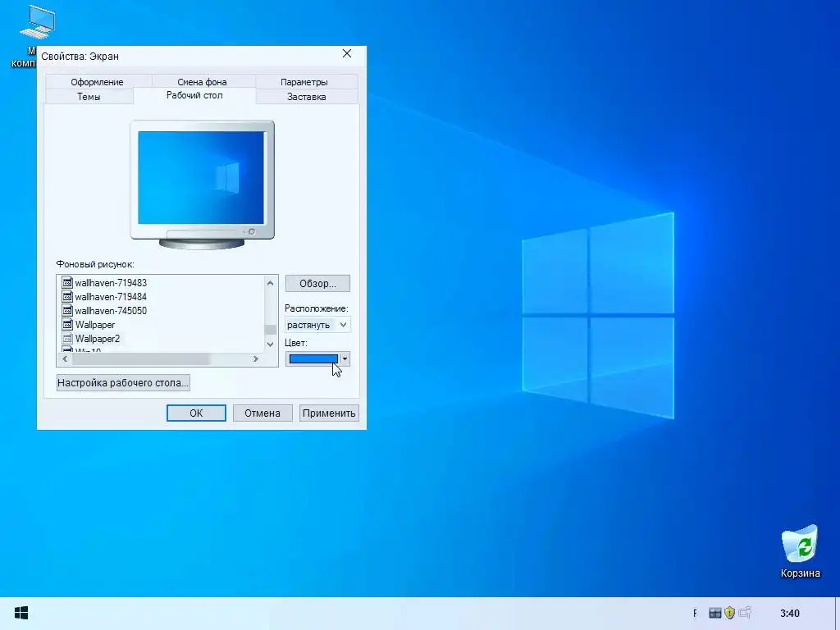Select wallhaven-719484 in the background list

(111, 296)
